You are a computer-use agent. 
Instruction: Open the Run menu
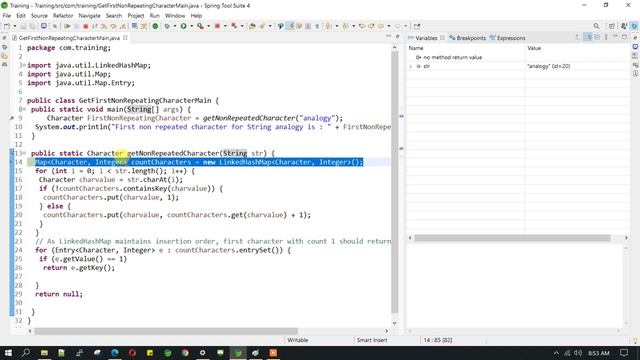(155, 16)
